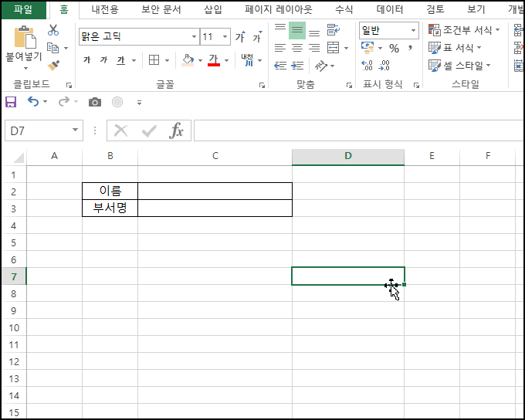Click the Merge and Center icon

tap(334, 48)
